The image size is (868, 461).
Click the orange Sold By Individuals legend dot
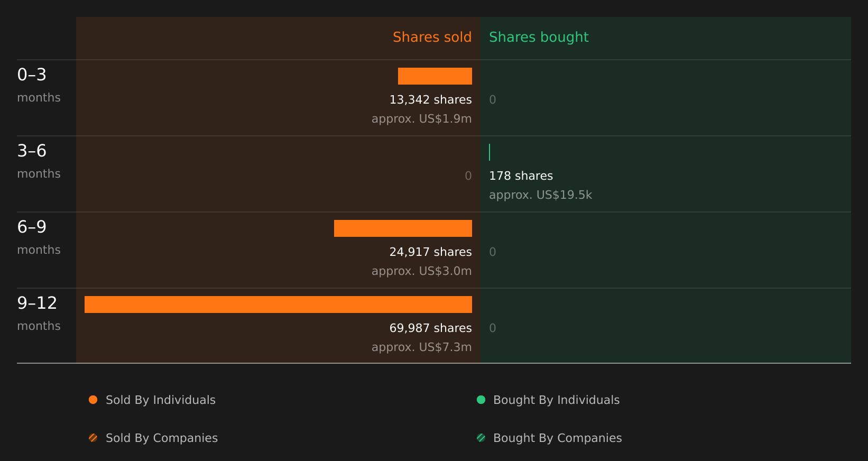click(93, 400)
